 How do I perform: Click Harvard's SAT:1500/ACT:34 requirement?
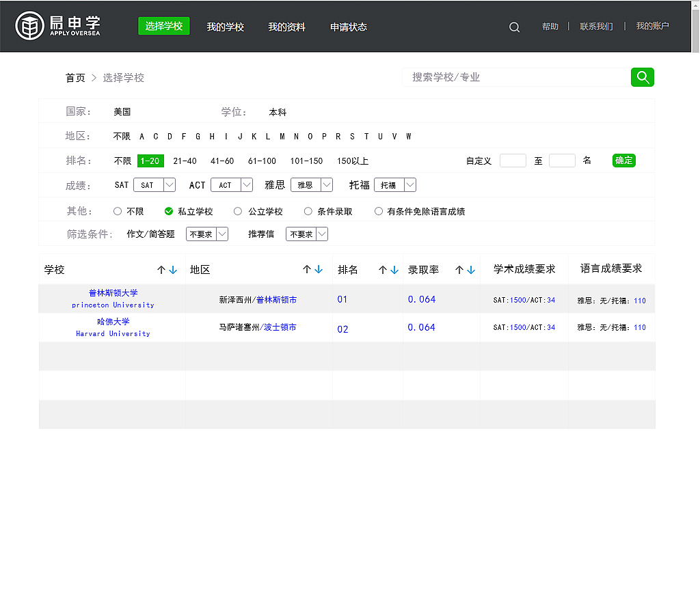coord(524,327)
